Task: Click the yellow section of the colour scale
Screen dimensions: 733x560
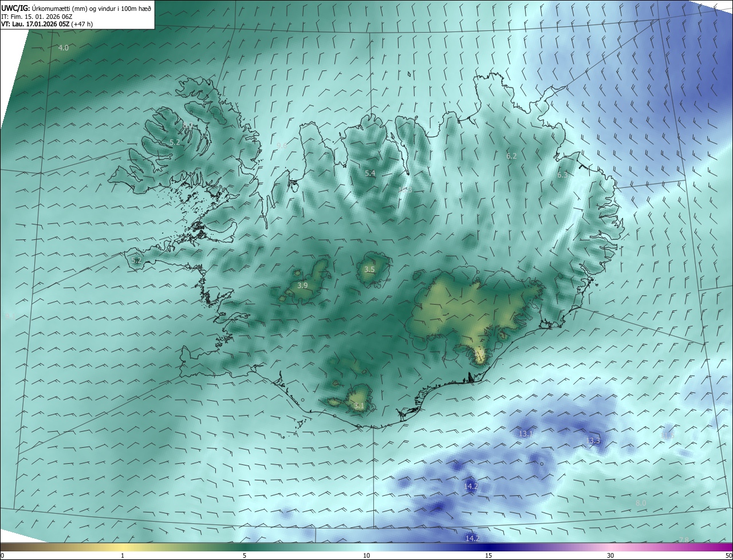Action: pyautogui.click(x=123, y=547)
